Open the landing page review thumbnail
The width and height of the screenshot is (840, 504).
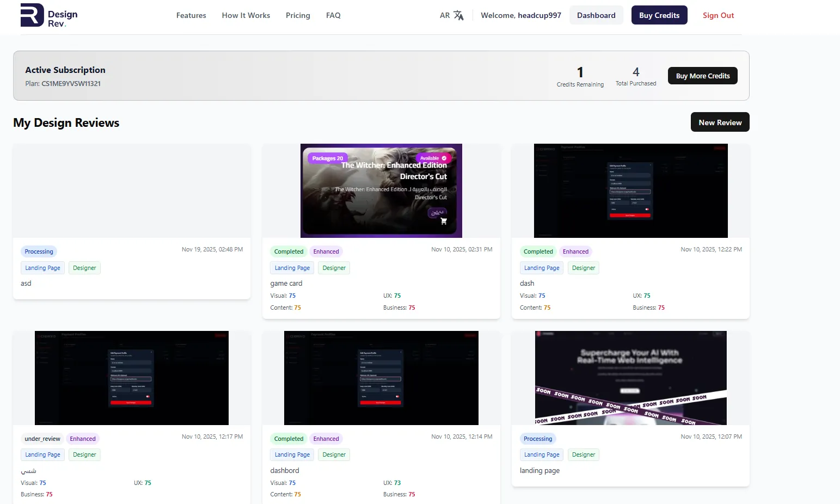click(630, 378)
